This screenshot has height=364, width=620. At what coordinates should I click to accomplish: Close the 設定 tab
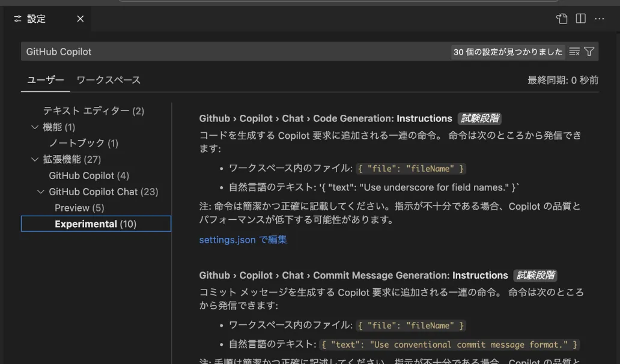81,19
